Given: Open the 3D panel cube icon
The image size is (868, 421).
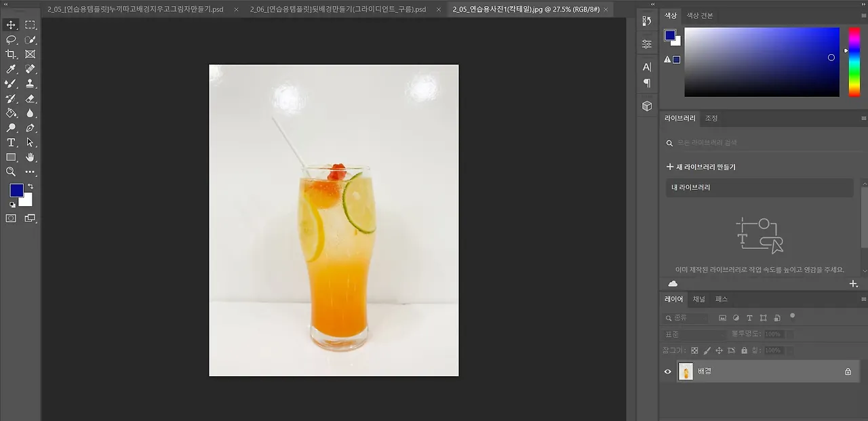Looking at the screenshot, I should [x=647, y=106].
